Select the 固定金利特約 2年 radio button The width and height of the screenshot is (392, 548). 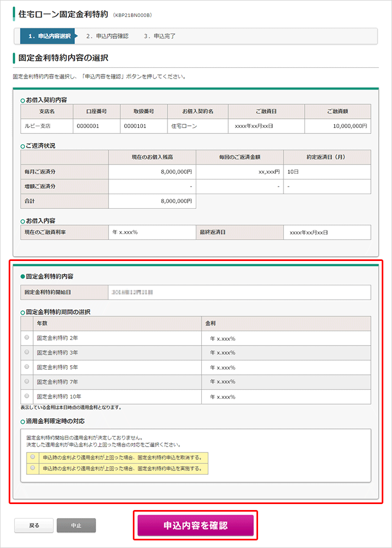click(x=27, y=337)
